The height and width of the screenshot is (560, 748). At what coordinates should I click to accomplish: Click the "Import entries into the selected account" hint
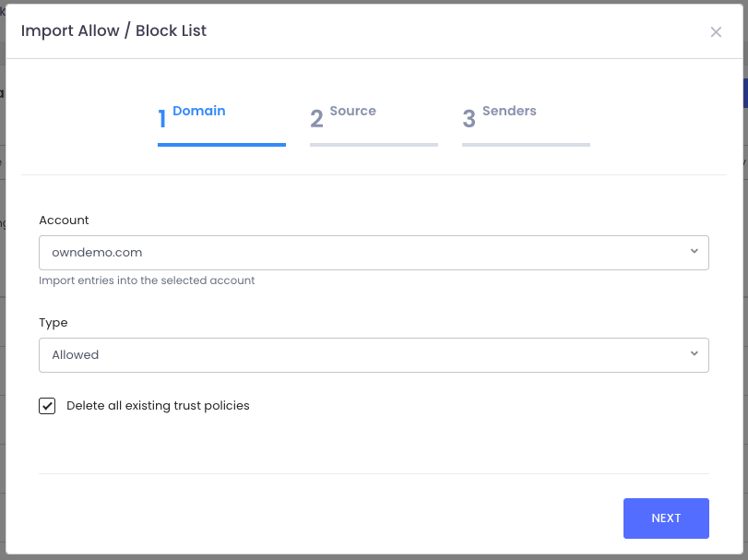click(147, 280)
